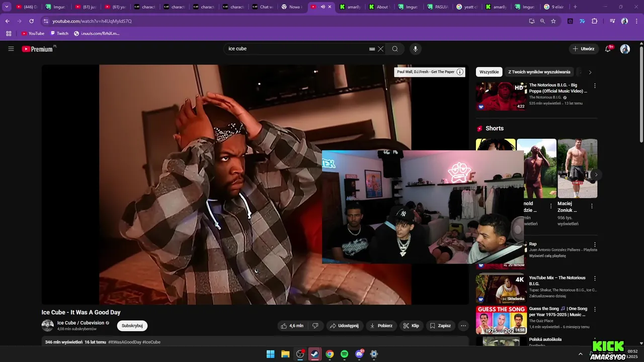Image resolution: width=644 pixels, height=362 pixels.
Task: Like the Ice Cube video
Action: (292, 326)
